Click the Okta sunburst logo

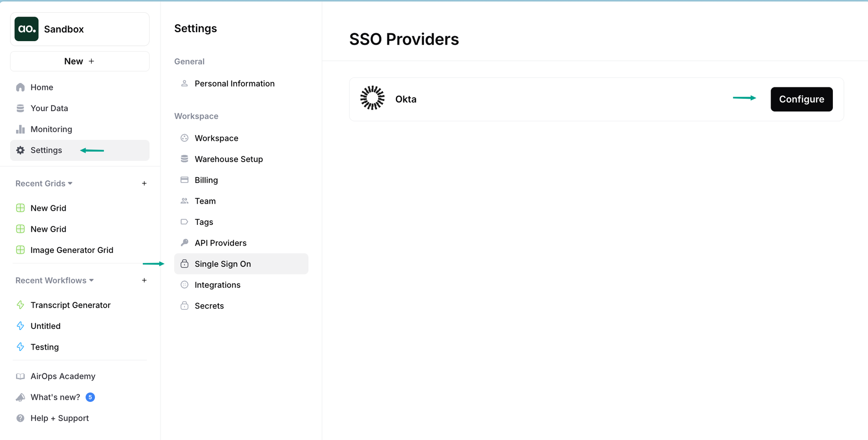click(372, 98)
